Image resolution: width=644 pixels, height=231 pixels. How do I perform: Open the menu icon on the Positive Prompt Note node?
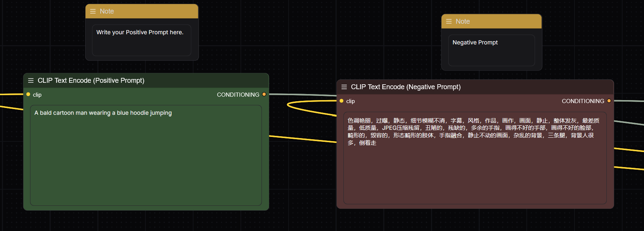click(x=93, y=11)
